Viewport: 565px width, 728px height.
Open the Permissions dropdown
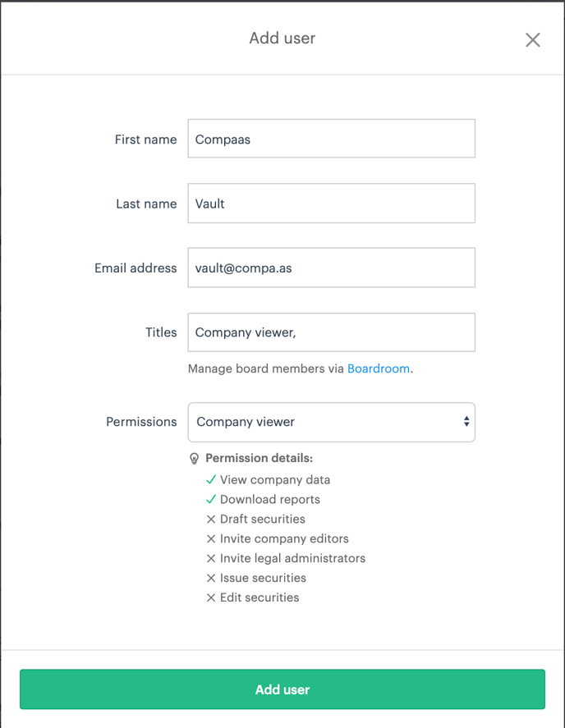point(331,422)
